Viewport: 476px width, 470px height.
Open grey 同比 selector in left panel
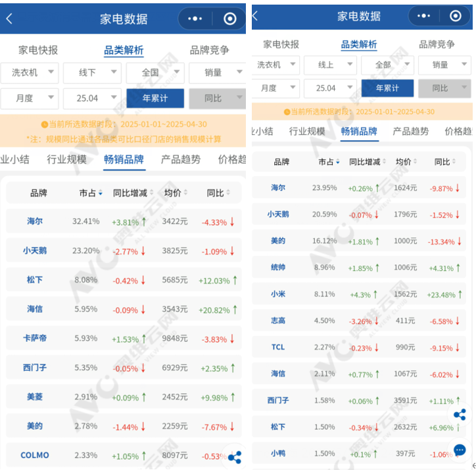pyautogui.click(x=218, y=99)
